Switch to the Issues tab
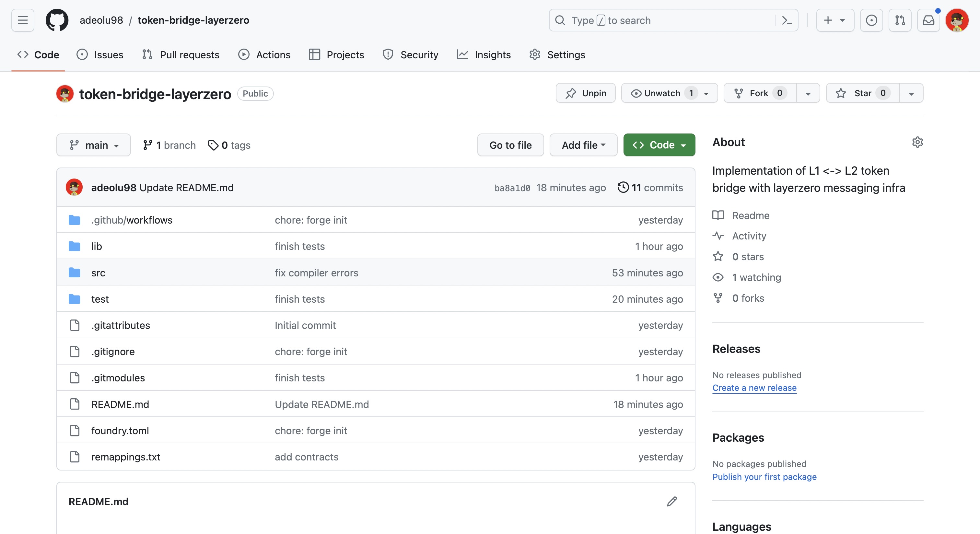Screen dimensions: 980x534 (x=100, y=55)
